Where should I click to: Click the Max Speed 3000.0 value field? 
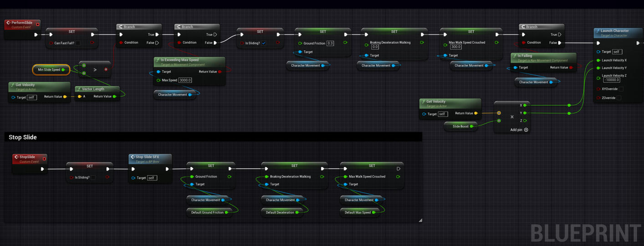185,80
